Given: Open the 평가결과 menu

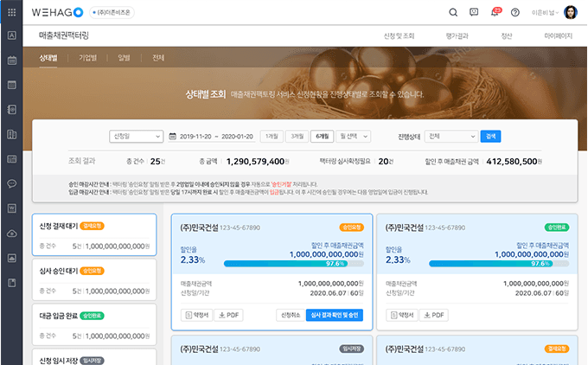Looking at the screenshot, I should (x=457, y=36).
